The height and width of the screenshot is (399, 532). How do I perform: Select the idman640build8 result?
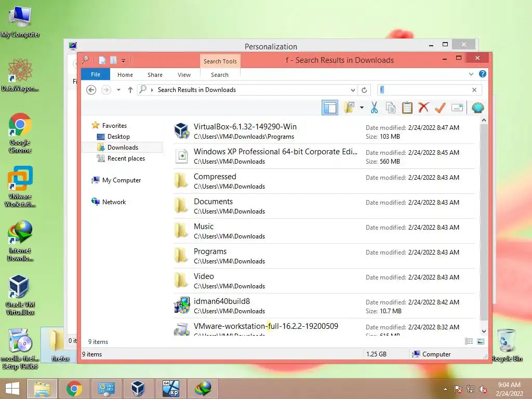(324, 306)
